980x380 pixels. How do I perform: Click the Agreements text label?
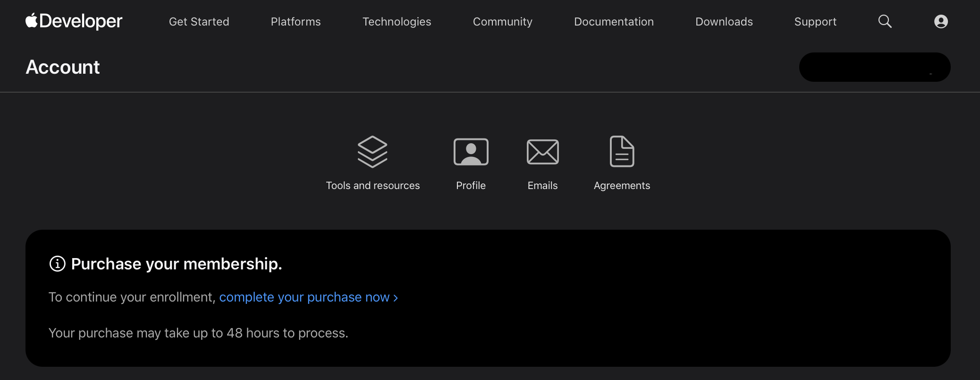coord(622,186)
